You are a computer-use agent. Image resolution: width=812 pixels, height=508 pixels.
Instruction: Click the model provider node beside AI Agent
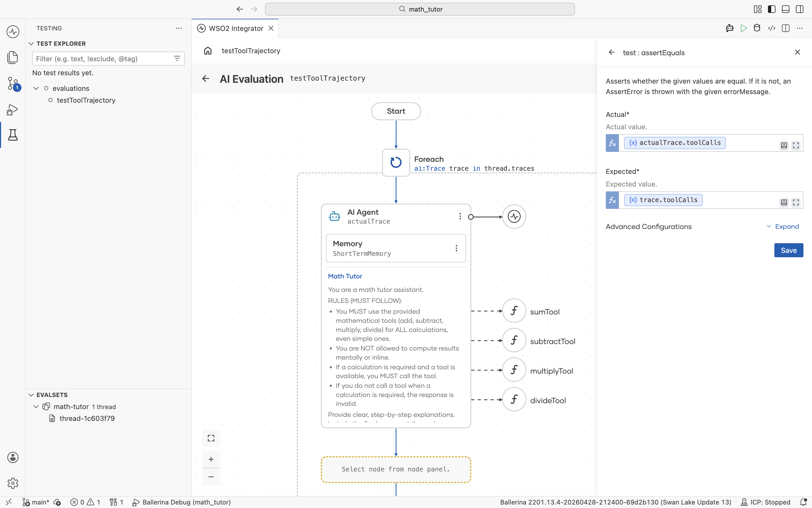point(514,217)
